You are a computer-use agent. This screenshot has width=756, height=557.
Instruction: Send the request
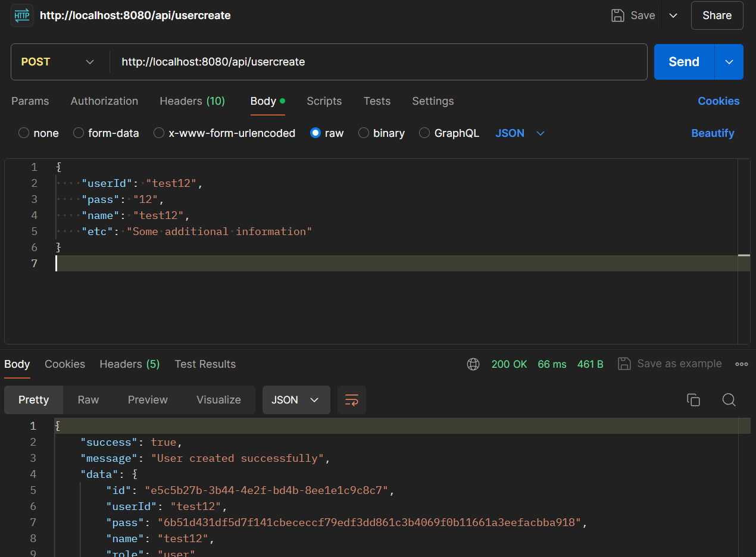pos(684,62)
